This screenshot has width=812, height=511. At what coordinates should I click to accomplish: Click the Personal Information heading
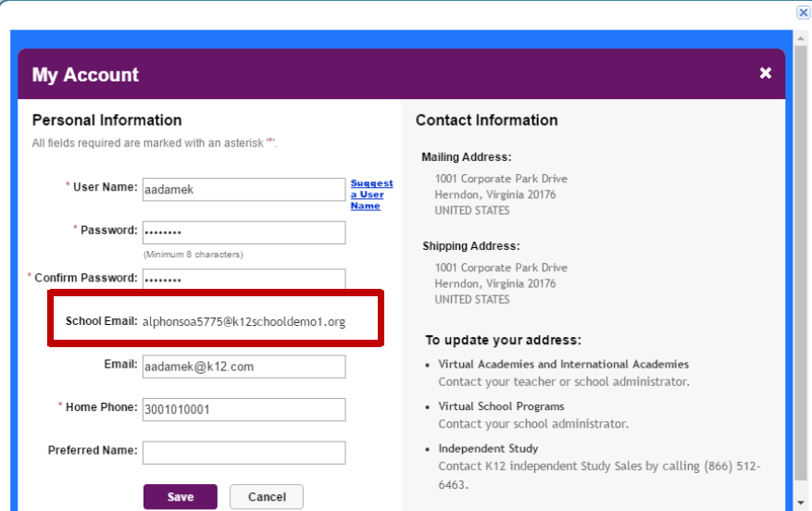pyautogui.click(x=106, y=120)
